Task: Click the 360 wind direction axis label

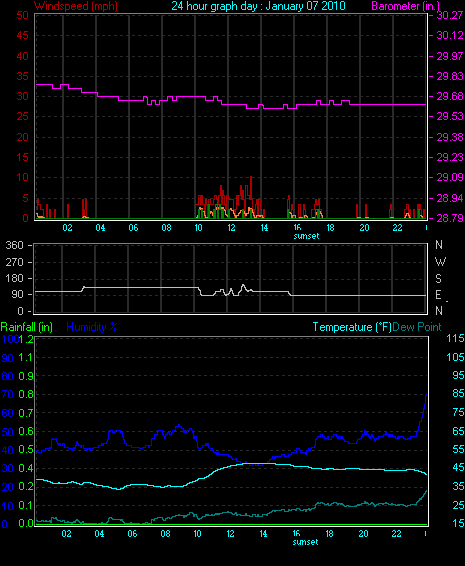Action: click(15, 245)
